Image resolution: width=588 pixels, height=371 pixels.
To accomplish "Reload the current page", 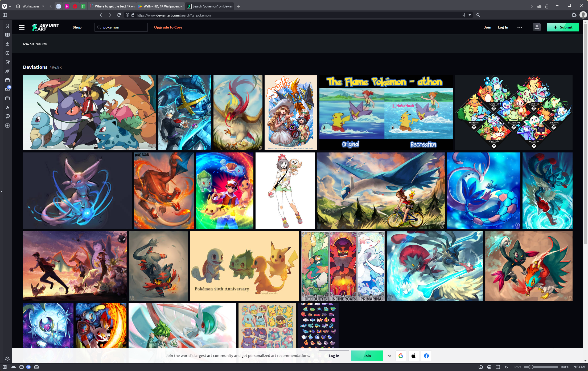I will [x=119, y=15].
